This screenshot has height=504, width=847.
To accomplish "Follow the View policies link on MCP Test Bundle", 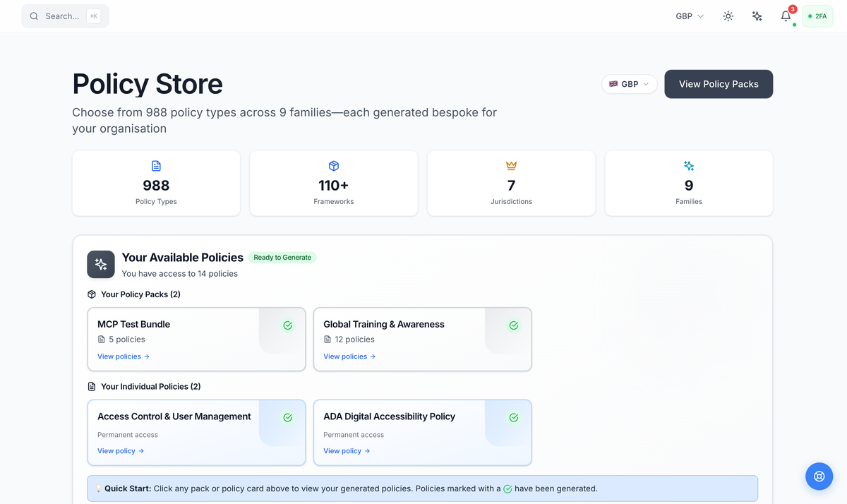I will click(x=124, y=356).
